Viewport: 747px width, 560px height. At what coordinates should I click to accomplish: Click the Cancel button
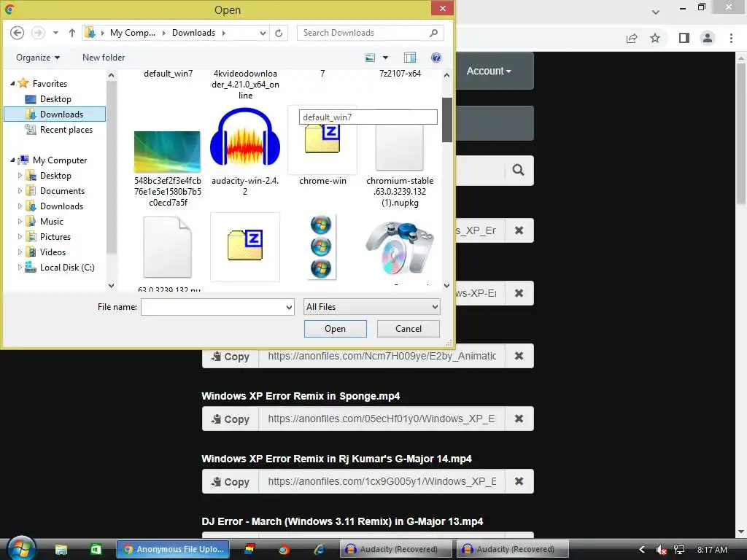409,329
